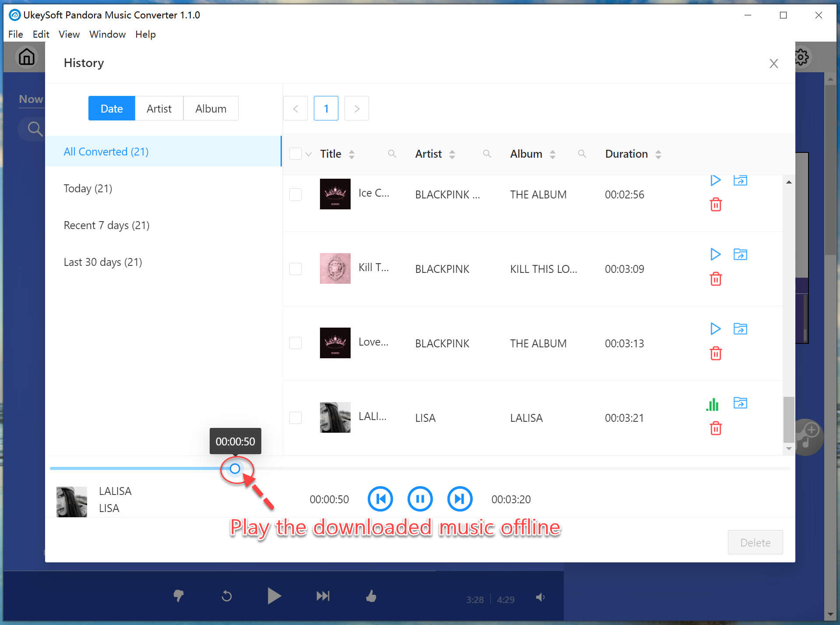This screenshot has width=840, height=625.
Task: Select page 1 of history
Action: (x=326, y=108)
